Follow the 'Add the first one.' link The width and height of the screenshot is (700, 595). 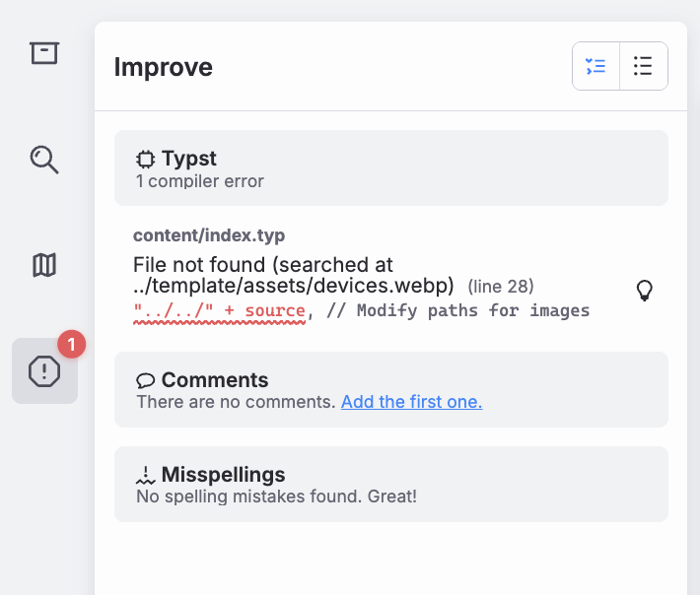click(411, 402)
